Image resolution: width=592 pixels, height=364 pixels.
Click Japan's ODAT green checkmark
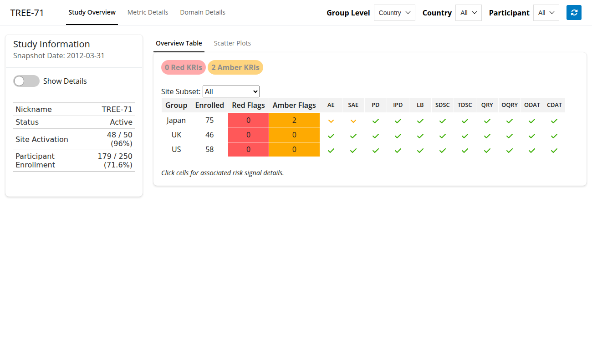pyautogui.click(x=532, y=121)
